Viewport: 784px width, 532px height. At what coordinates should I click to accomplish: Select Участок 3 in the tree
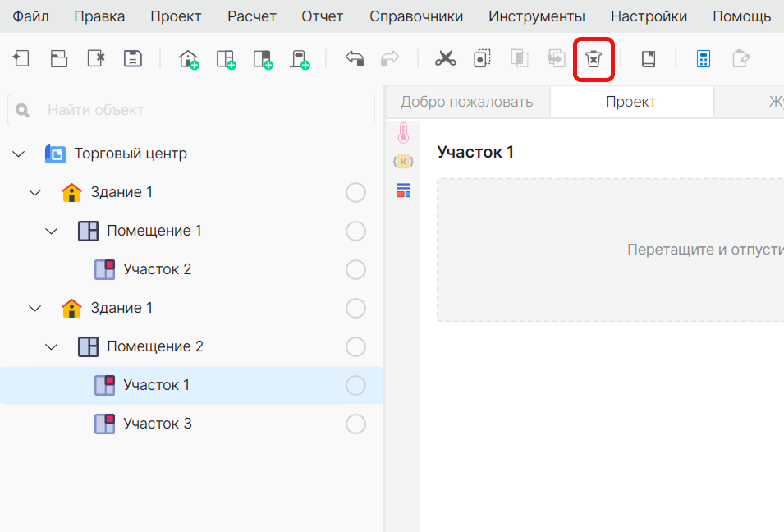tap(158, 424)
